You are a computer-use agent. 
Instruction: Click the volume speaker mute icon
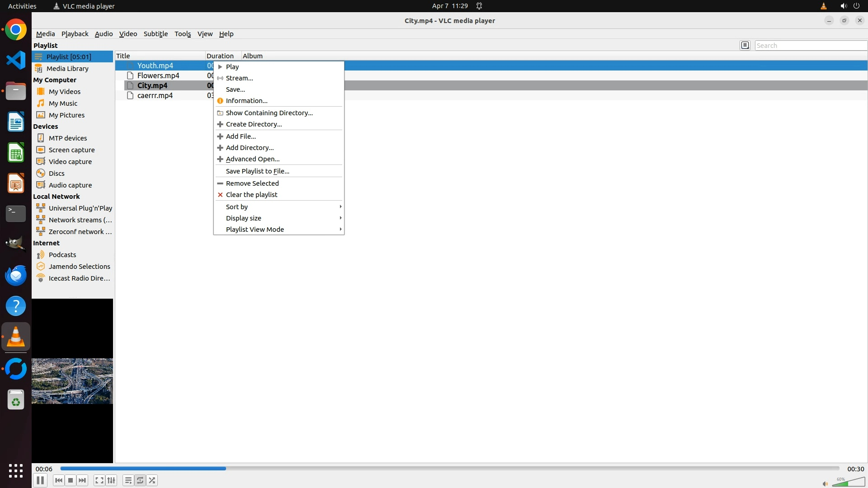coord(825,484)
